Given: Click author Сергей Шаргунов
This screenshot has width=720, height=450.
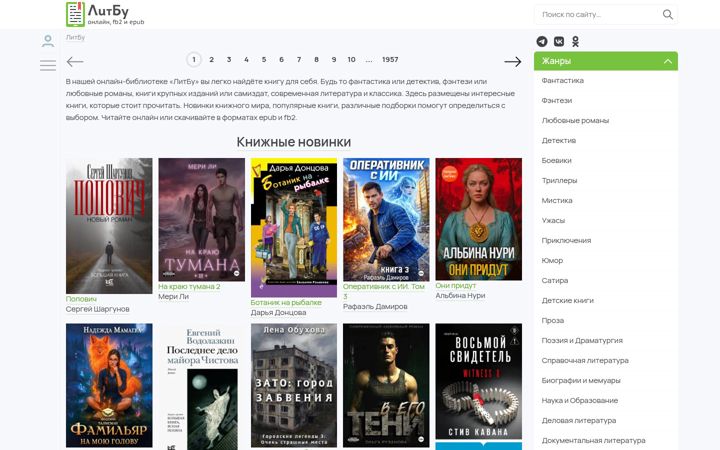Looking at the screenshot, I should click(x=97, y=309).
